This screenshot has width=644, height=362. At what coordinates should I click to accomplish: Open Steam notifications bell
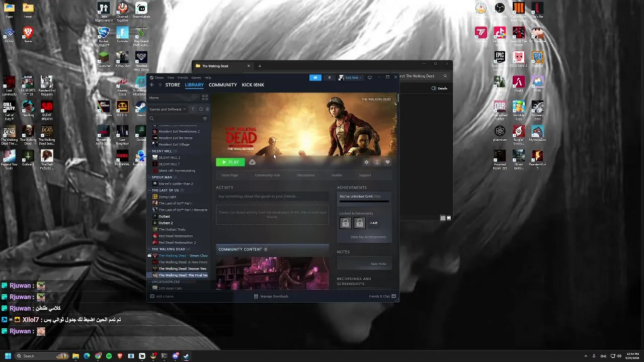[x=330, y=77]
